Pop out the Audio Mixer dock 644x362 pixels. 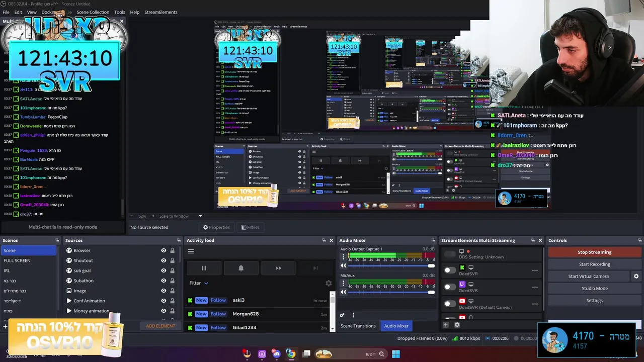(x=433, y=240)
